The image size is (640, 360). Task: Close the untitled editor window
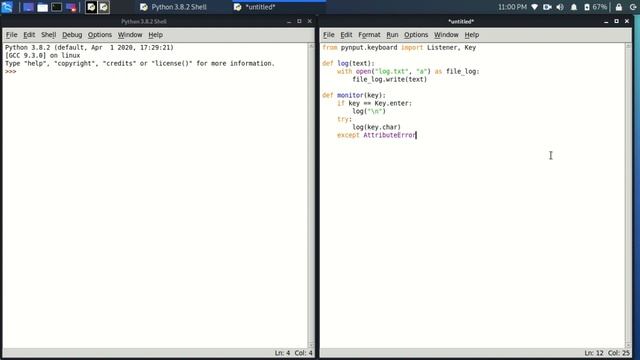627,21
